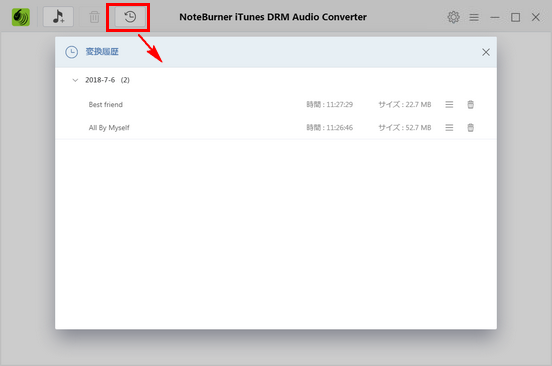
Task: Click the NoteBurner iTunes DRM Audio Converter title
Action: pyautogui.click(x=273, y=17)
